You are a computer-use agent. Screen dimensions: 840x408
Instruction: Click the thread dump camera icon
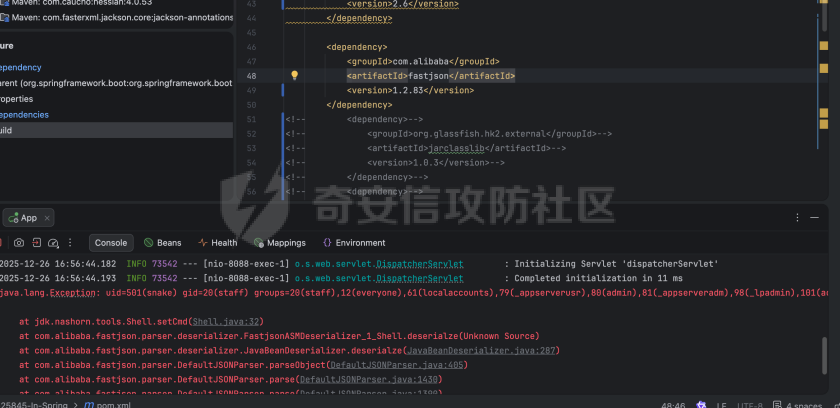(19, 242)
